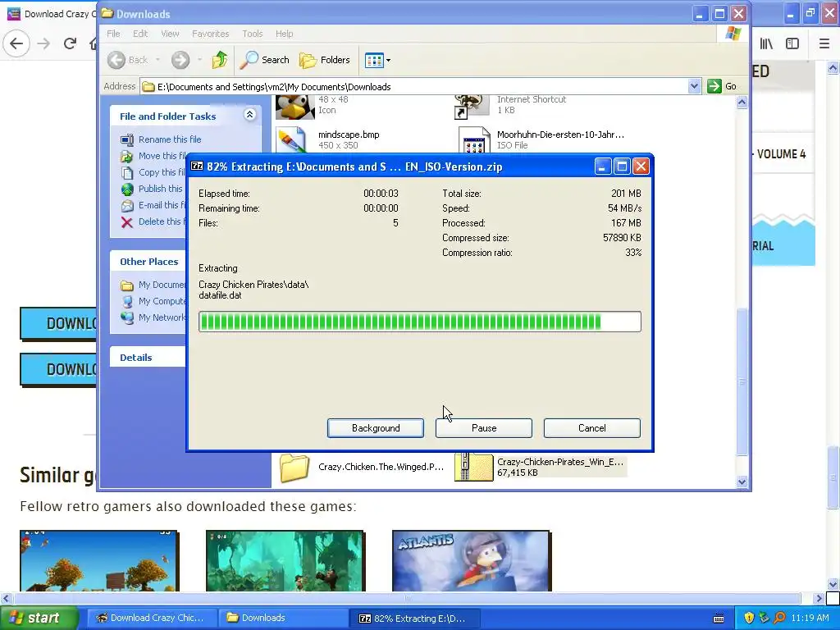840x630 pixels.
Task: Select Crazy.Chicken.The.Winged.P… folder icon
Action: click(294, 468)
